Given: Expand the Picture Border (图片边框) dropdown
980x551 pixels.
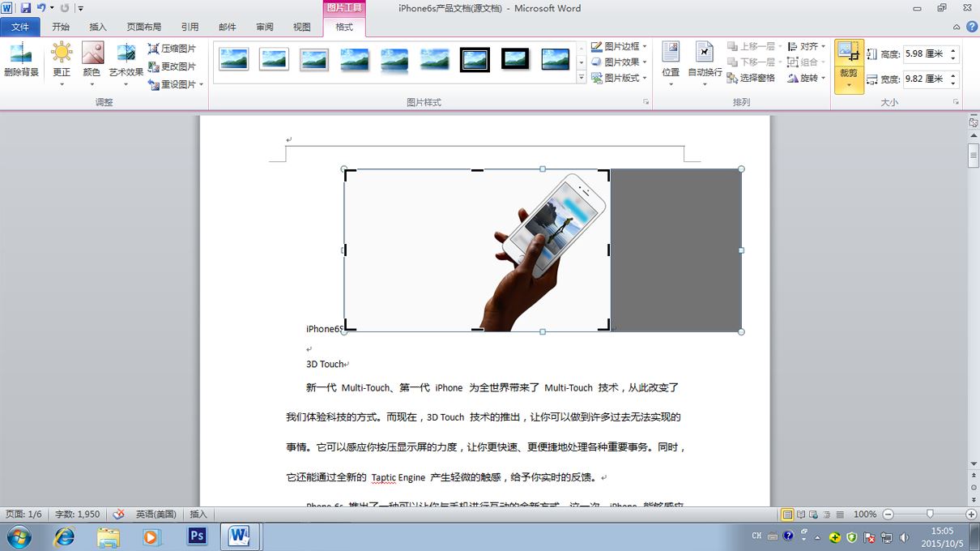Looking at the screenshot, I should pos(645,47).
